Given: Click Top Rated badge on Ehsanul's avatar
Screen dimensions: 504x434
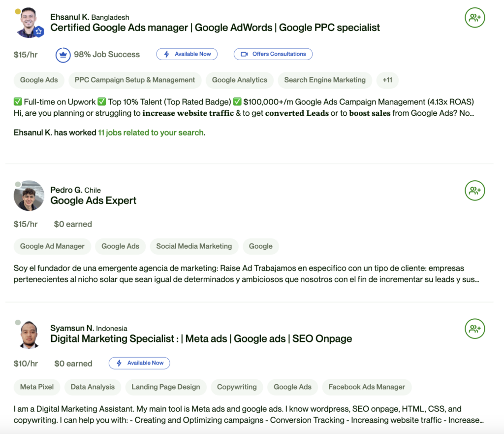Looking at the screenshot, I should pyautogui.click(x=39, y=32).
